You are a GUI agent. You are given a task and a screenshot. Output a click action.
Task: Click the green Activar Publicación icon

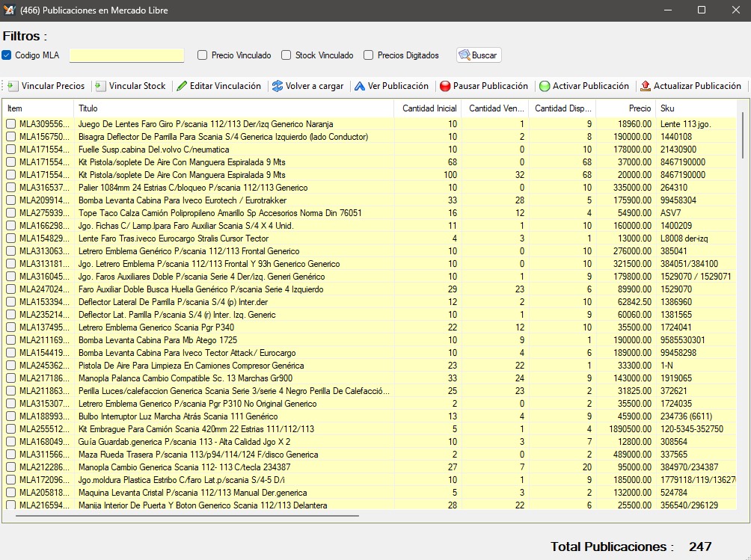[x=545, y=87]
